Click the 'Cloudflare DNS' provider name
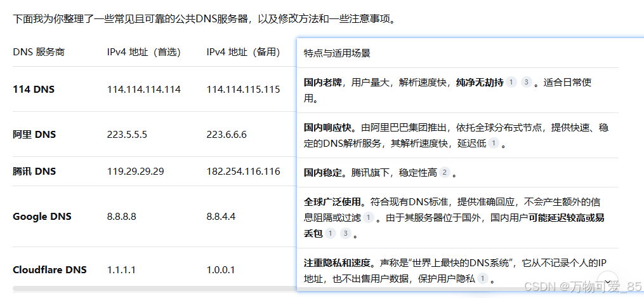The image size is (644, 298). click(x=49, y=269)
